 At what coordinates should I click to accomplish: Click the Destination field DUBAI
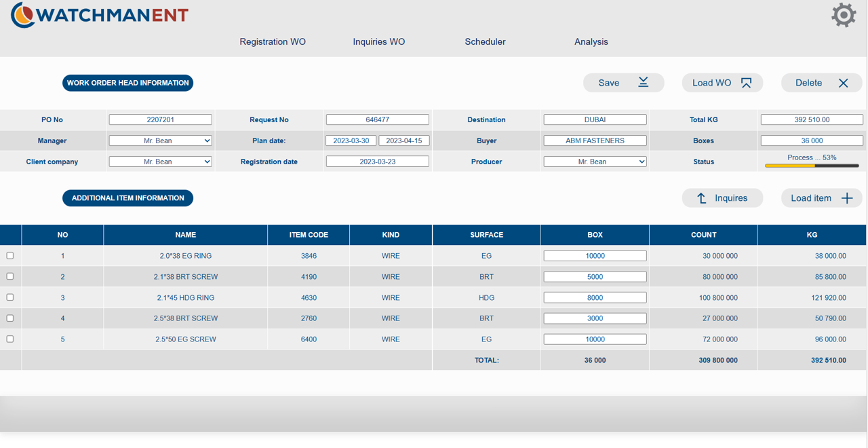[595, 119]
